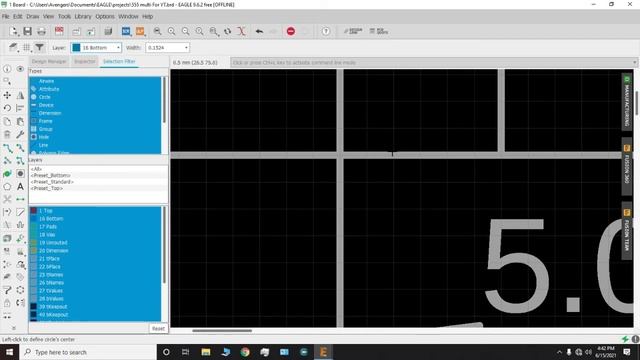
Task: Open the Fusion 360 side panel
Action: [x=627, y=166]
